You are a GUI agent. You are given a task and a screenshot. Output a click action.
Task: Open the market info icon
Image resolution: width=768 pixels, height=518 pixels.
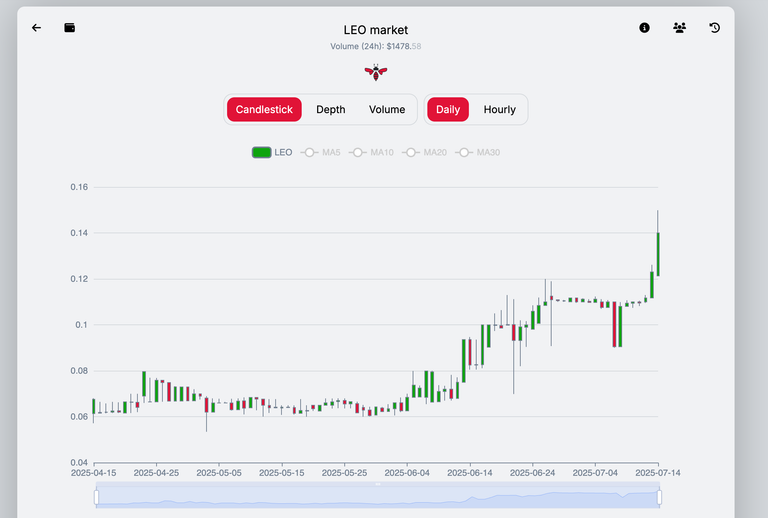click(645, 28)
